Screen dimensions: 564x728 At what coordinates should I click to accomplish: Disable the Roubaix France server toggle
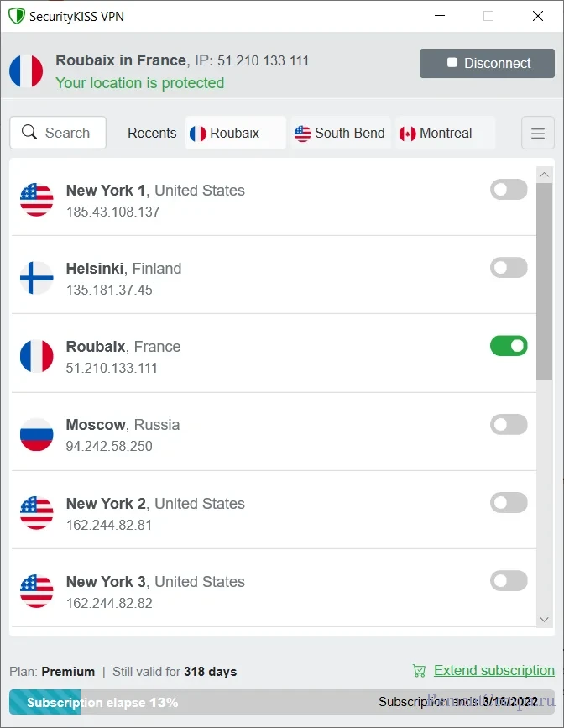click(509, 346)
